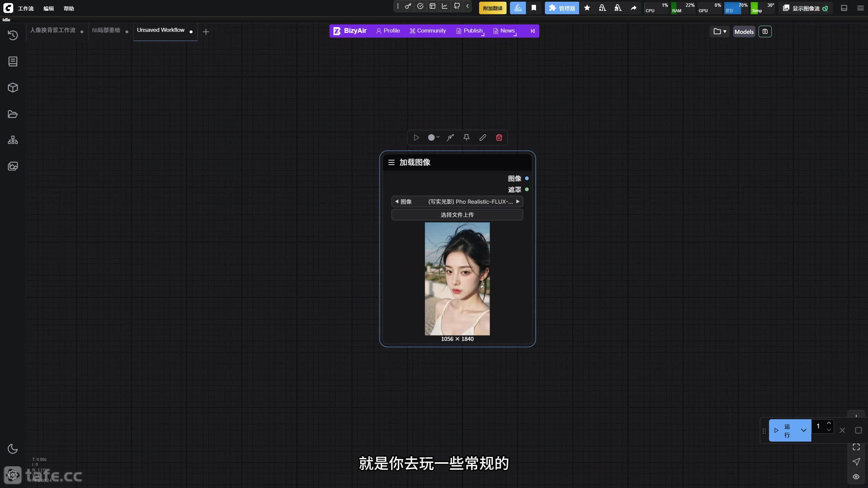868x488 pixels.
Task: Click the layout panel toolbar icon
Action: [432, 6]
